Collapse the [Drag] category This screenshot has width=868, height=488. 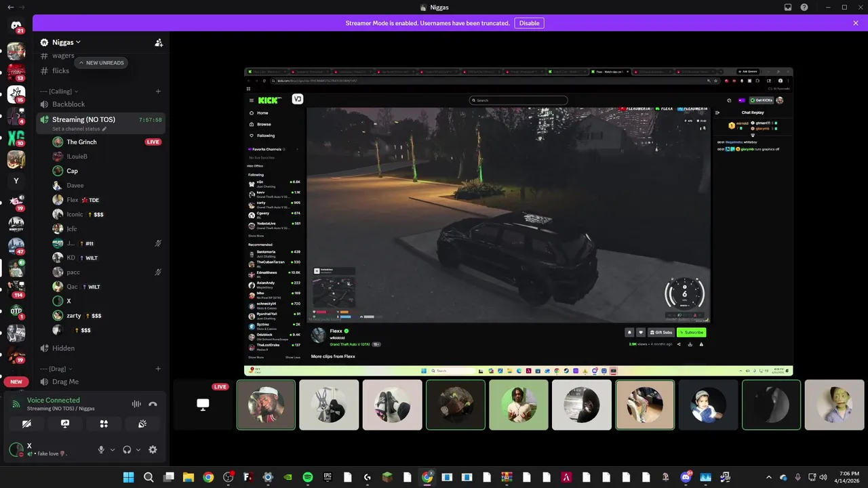point(56,369)
